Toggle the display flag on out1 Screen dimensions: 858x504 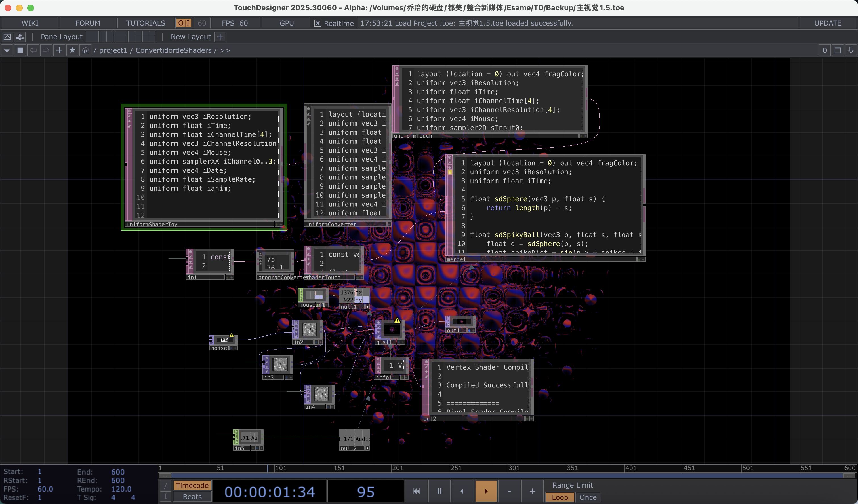(469, 330)
